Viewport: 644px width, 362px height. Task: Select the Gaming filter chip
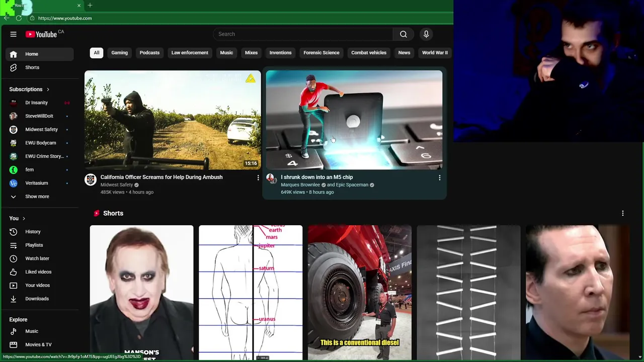120,53
